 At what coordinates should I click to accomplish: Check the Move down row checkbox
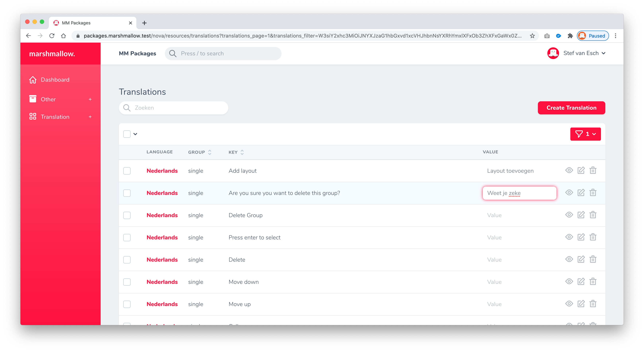127,282
